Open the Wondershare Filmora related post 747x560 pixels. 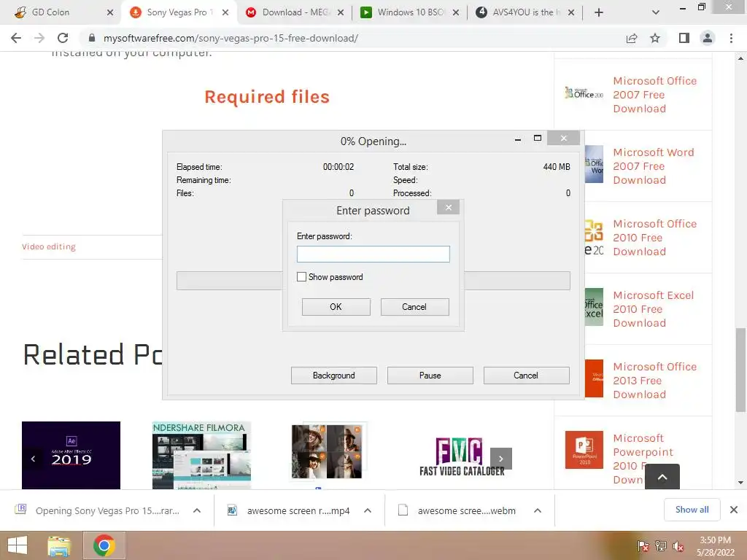click(x=201, y=455)
